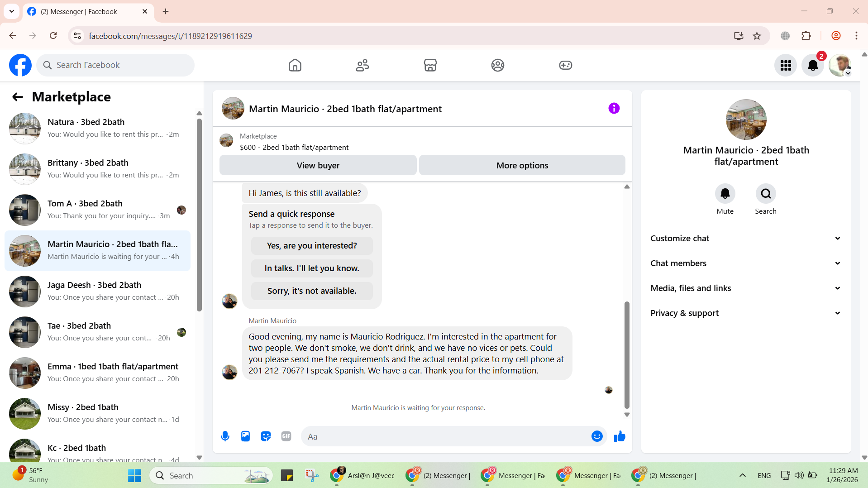
Task: Open a new browser tab
Action: [166, 11]
